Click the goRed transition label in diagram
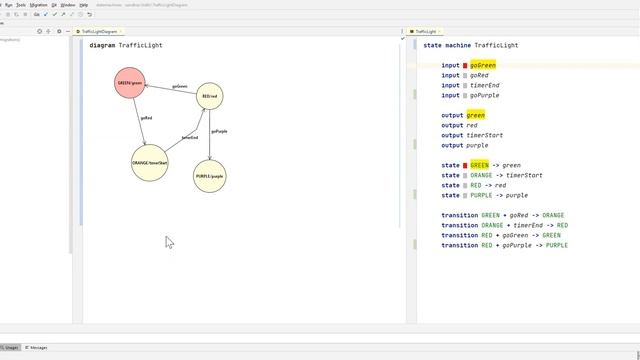Screen dimensions: 640x360 click(x=147, y=118)
